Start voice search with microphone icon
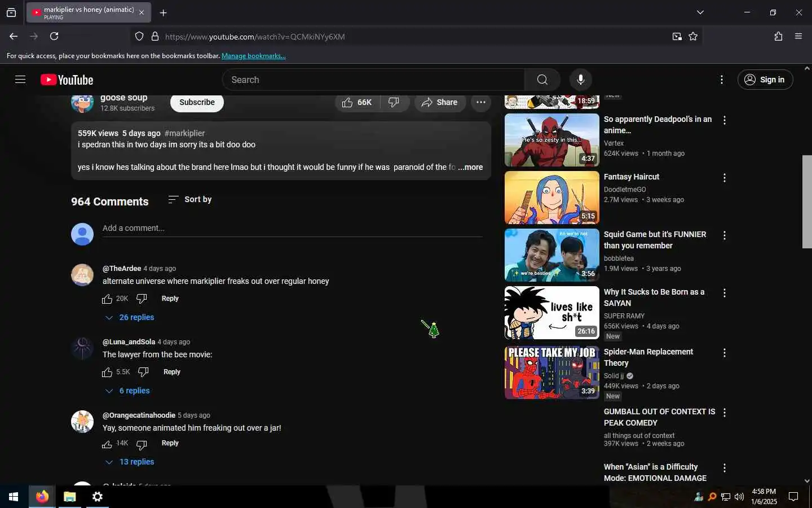This screenshot has height=508, width=812. tap(580, 80)
